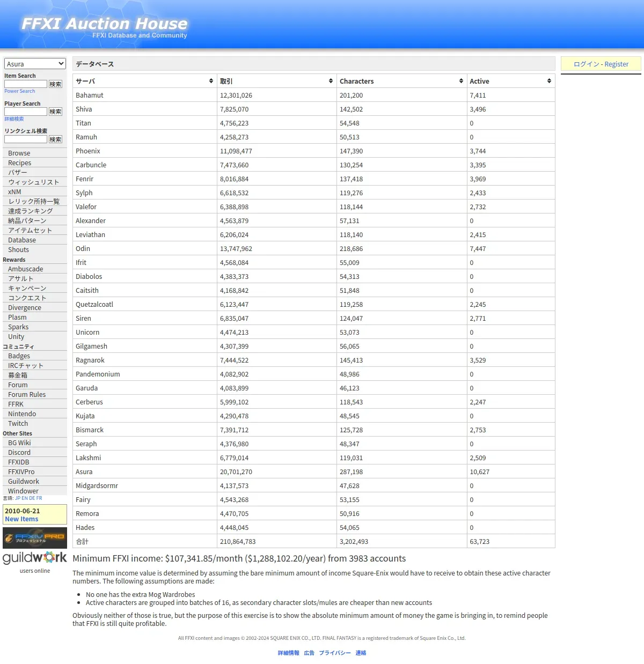Open アサルト rewards page
The width and height of the screenshot is (644, 664).
[35, 278]
